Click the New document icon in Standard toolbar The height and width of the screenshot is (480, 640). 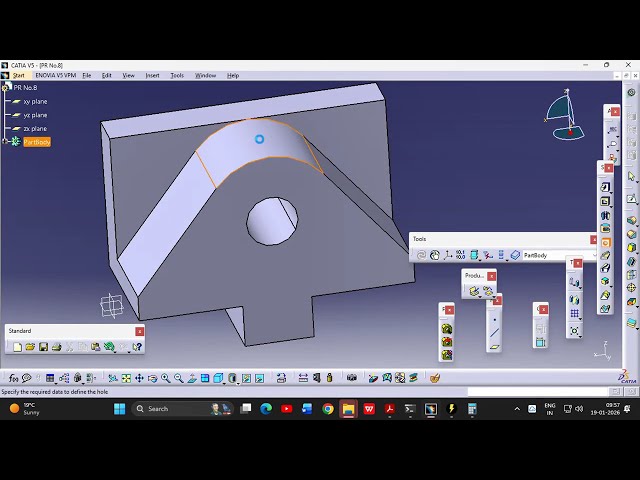click(x=17, y=347)
